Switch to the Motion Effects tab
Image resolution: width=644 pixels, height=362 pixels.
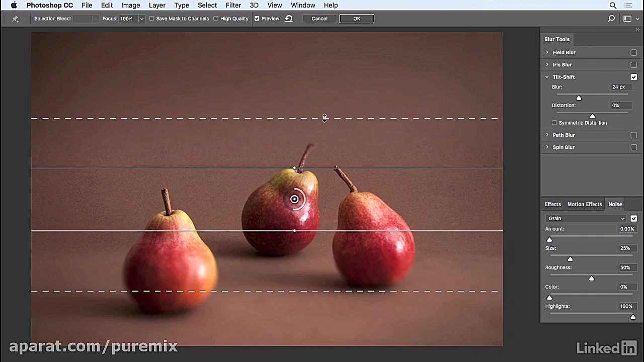click(584, 204)
